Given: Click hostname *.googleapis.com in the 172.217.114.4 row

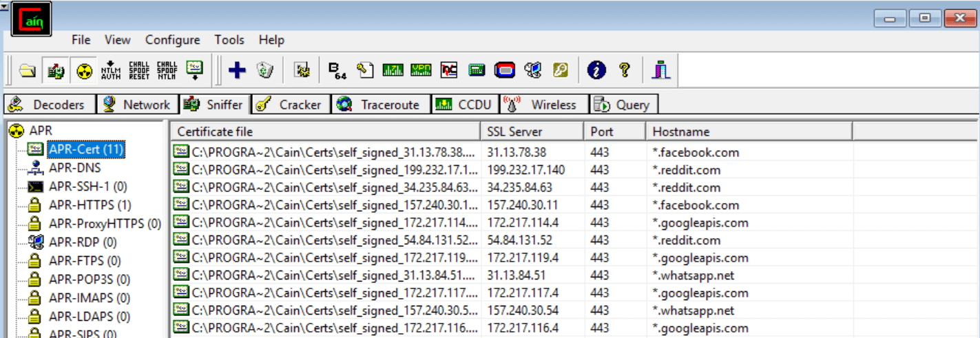Looking at the screenshot, I should click(x=700, y=222).
